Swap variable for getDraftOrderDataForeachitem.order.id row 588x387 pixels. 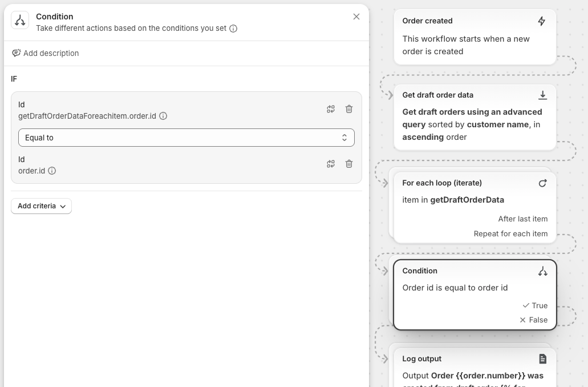tap(331, 109)
